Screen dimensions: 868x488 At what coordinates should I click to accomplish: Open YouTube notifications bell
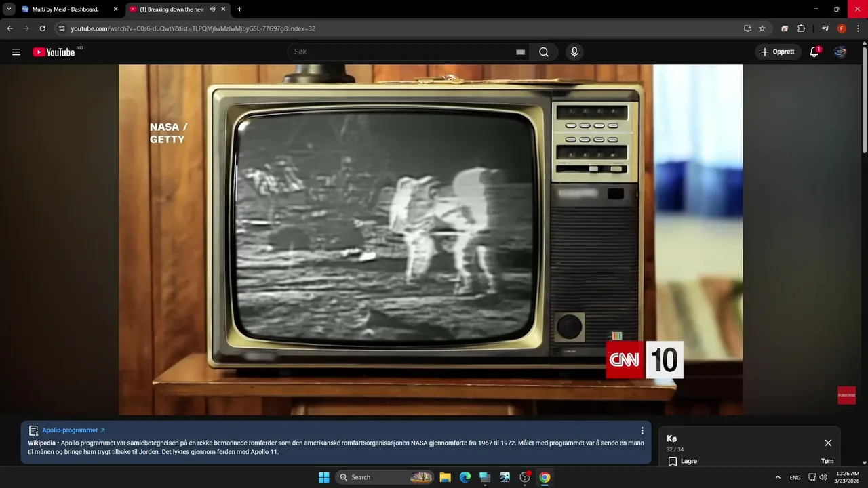point(814,52)
